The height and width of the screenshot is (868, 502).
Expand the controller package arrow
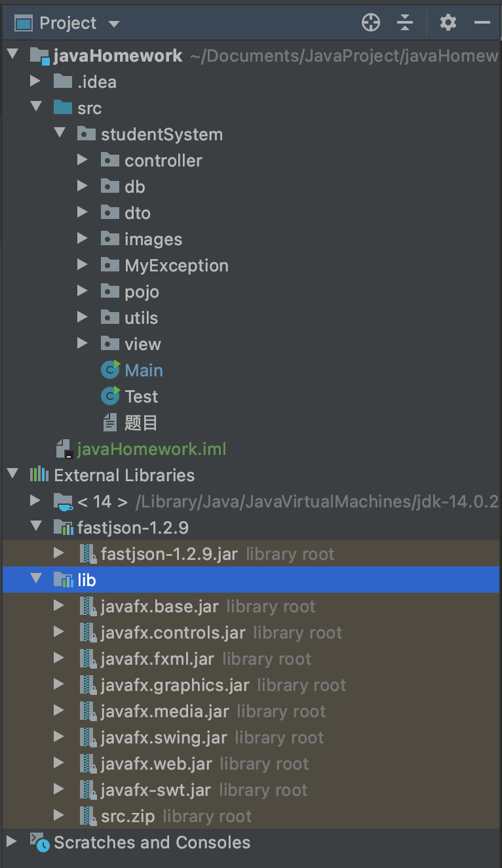coord(83,160)
